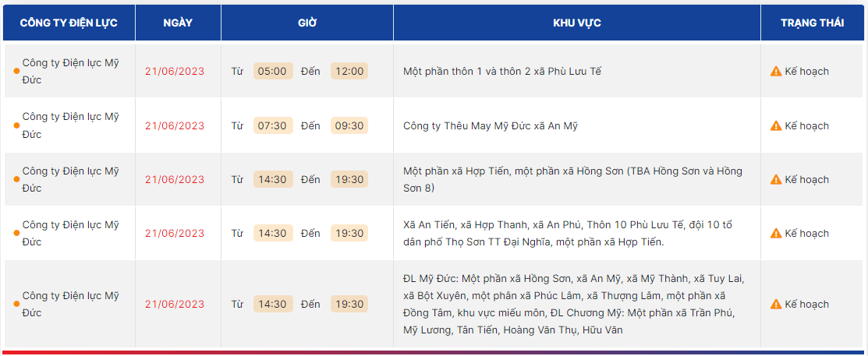Viewport: 868px width, 356px height.
Task: Click the 09:30 end time badge
Action: tap(349, 125)
